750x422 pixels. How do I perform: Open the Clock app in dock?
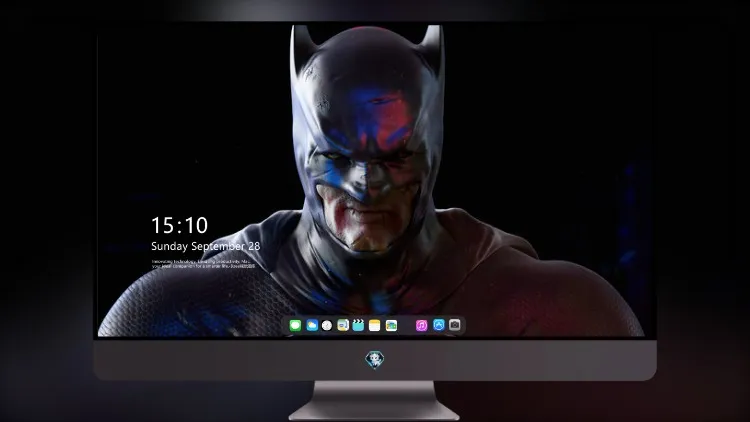(327, 325)
